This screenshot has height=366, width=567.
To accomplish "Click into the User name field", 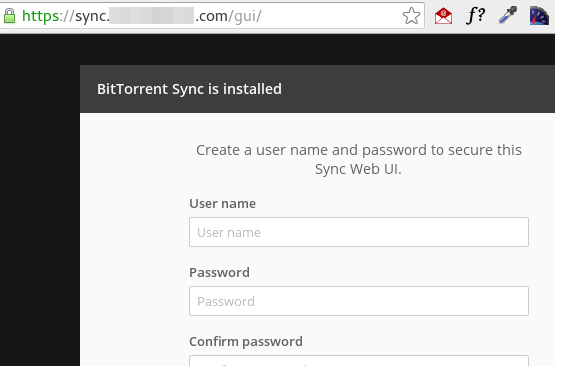I will (359, 232).
